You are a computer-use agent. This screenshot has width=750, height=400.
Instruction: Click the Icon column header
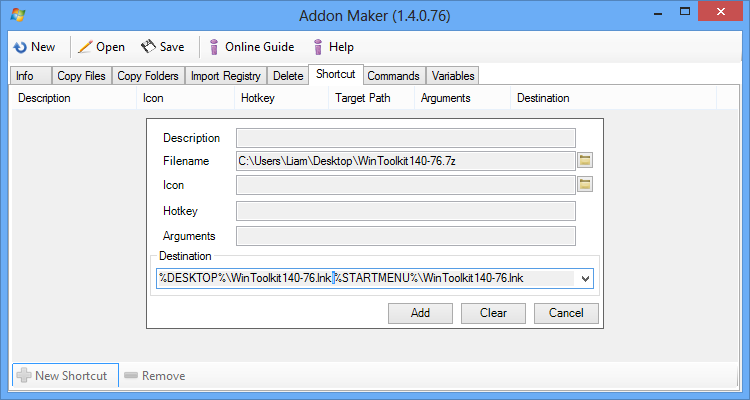pyautogui.click(x=186, y=98)
